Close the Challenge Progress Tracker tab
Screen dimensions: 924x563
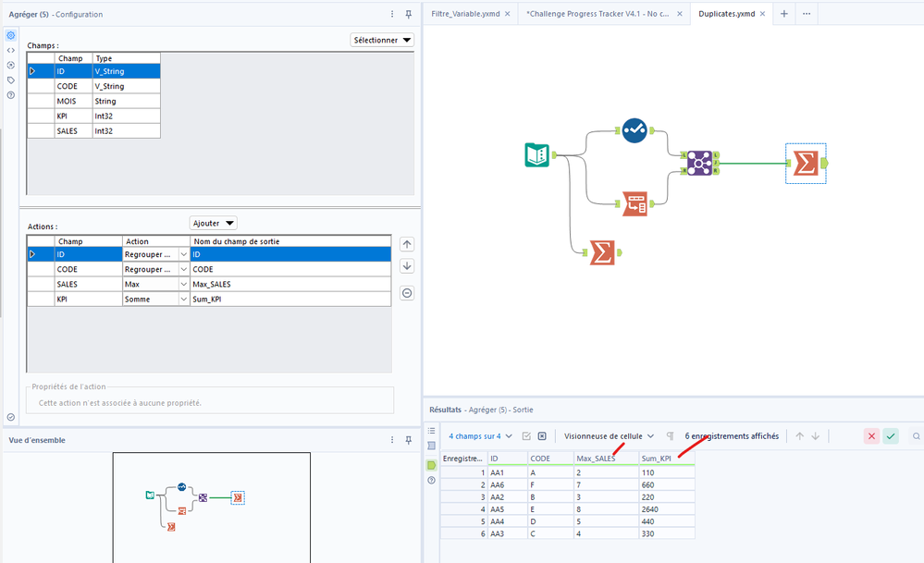[680, 14]
